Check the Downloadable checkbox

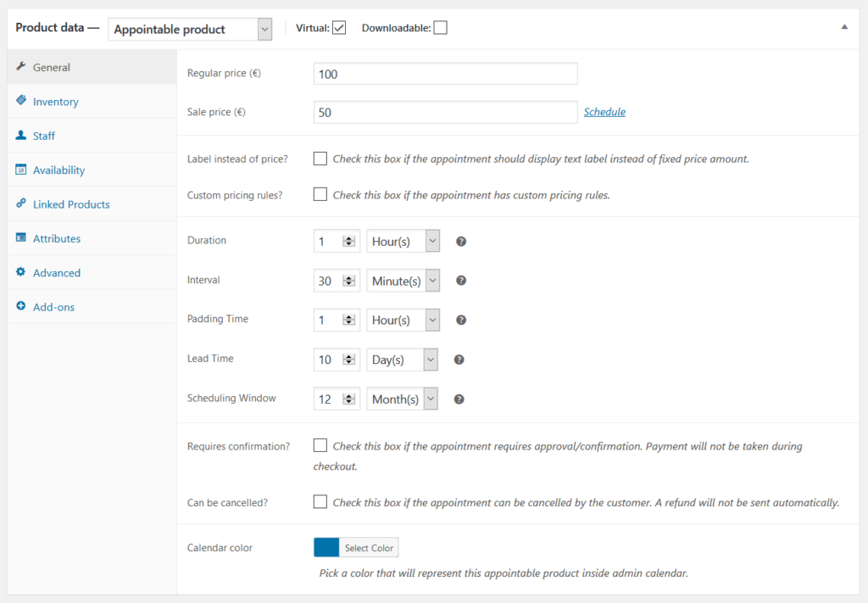pyautogui.click(x=440, y=27)
